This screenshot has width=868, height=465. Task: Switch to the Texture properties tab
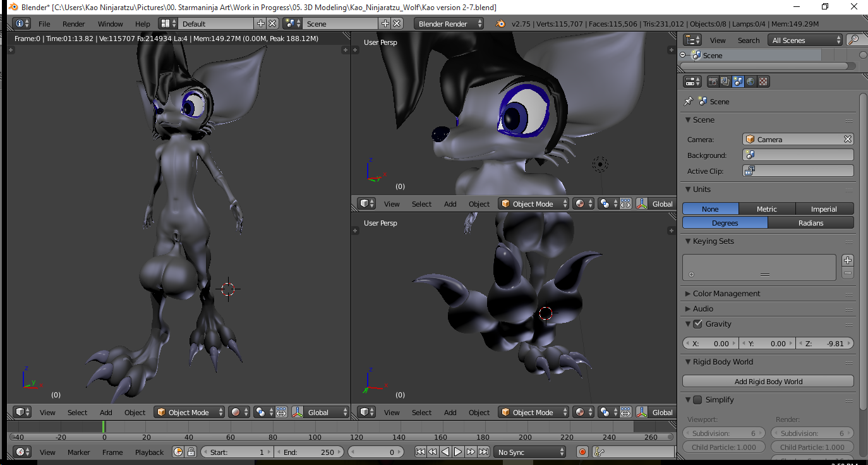point(763,82)
